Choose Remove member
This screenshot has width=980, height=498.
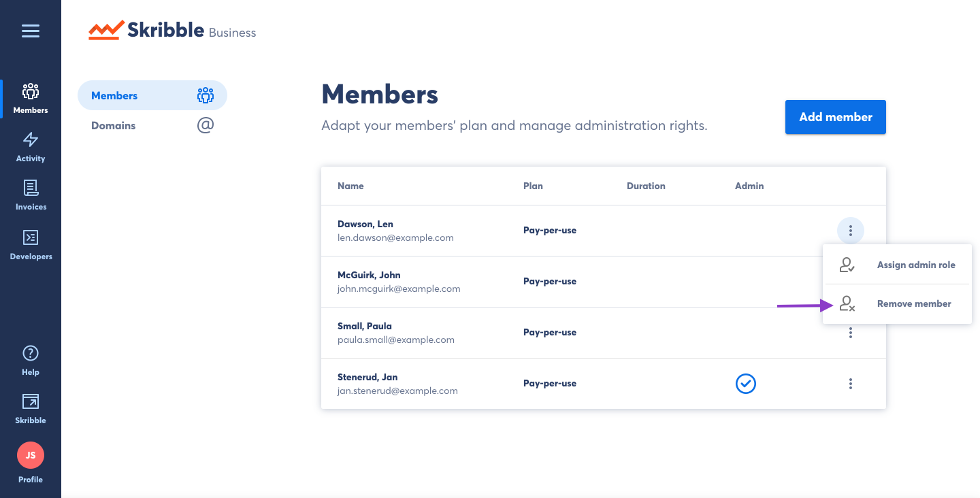(897, 303)
